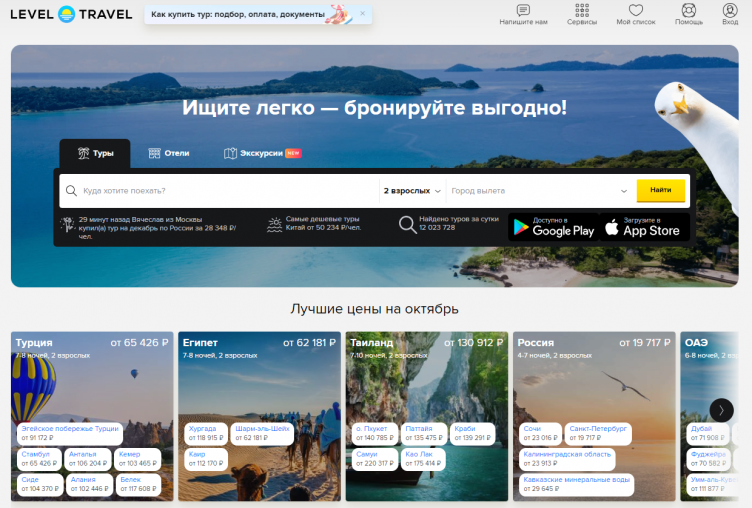Show next destinations with carousel arrow
The image size is (752, 508).
(x=721, y=410)
